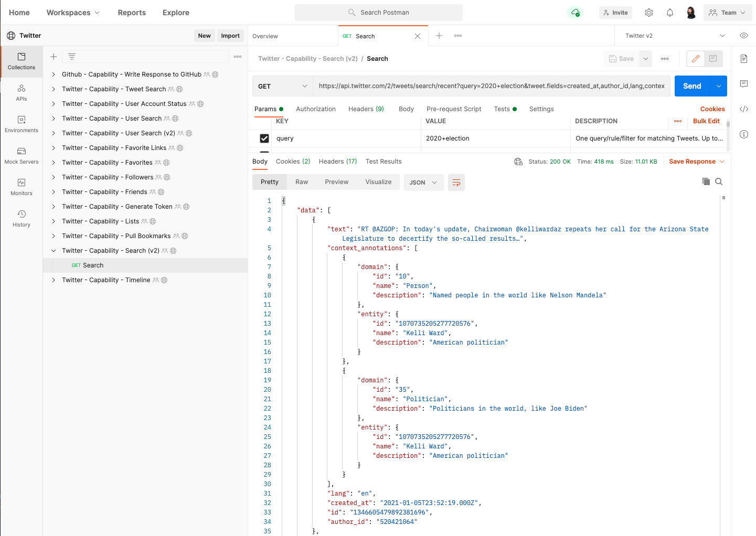The width and height of the screenshot is (756, 536).
Task: Click the 2020+election value cell
Action: [496, 138]
